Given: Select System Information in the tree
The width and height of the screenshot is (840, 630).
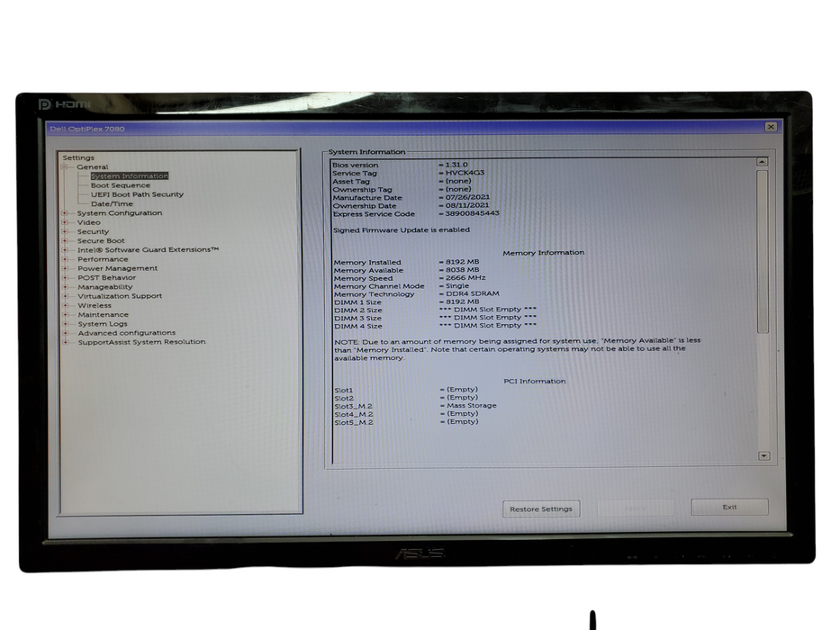Looking at the screenshot, I should pos(129,176).
